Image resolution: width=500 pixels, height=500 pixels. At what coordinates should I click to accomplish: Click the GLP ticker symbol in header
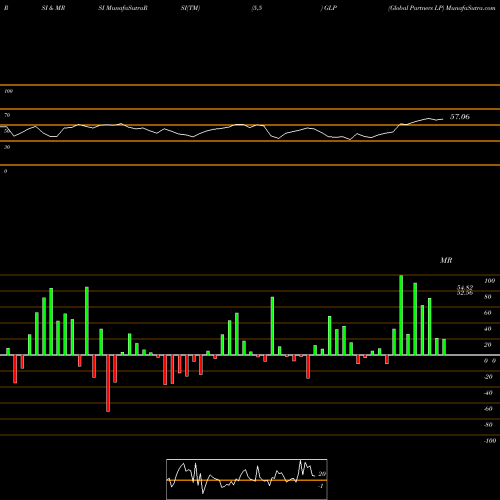[330, 8]
